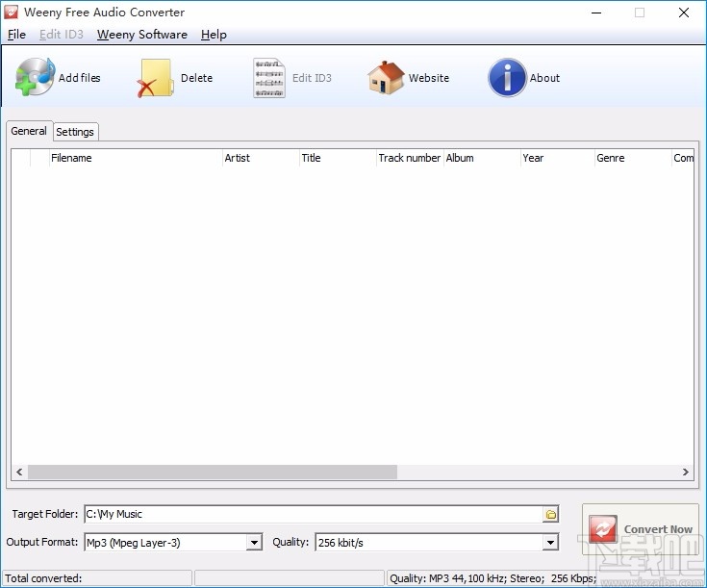The image size is (707, 588).
Task: Expand the Quality dropdown
Action: click(550, 543)
